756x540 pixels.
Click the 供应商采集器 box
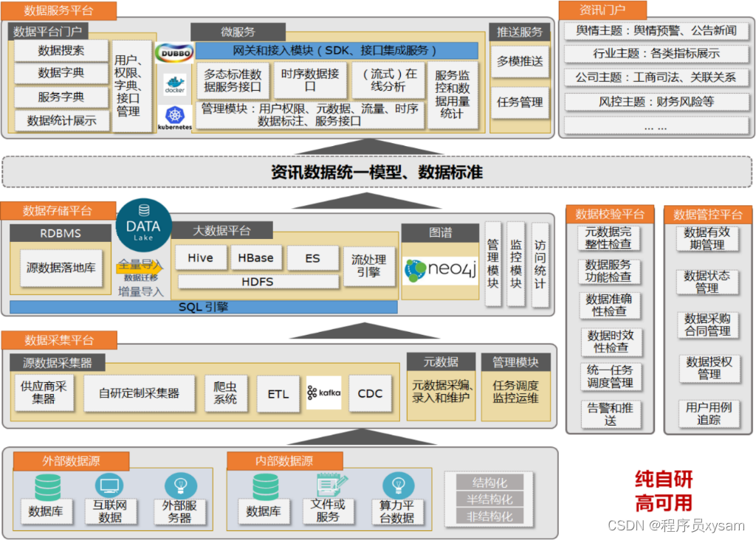[44, 392]
